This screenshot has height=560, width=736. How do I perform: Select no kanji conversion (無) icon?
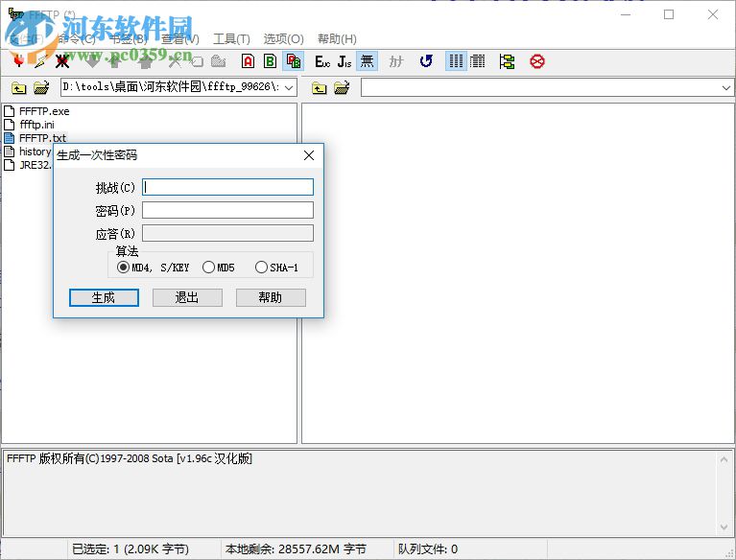pos(367,61)
